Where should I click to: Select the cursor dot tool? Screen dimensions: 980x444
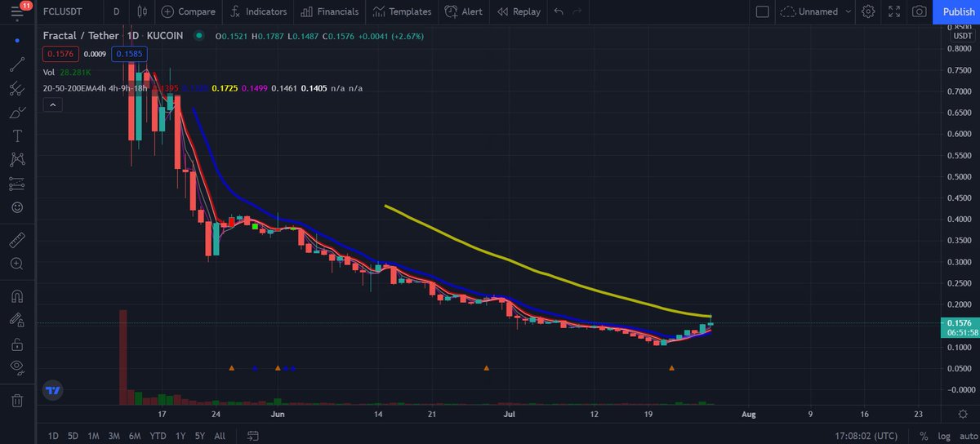[x=17, y=40]
